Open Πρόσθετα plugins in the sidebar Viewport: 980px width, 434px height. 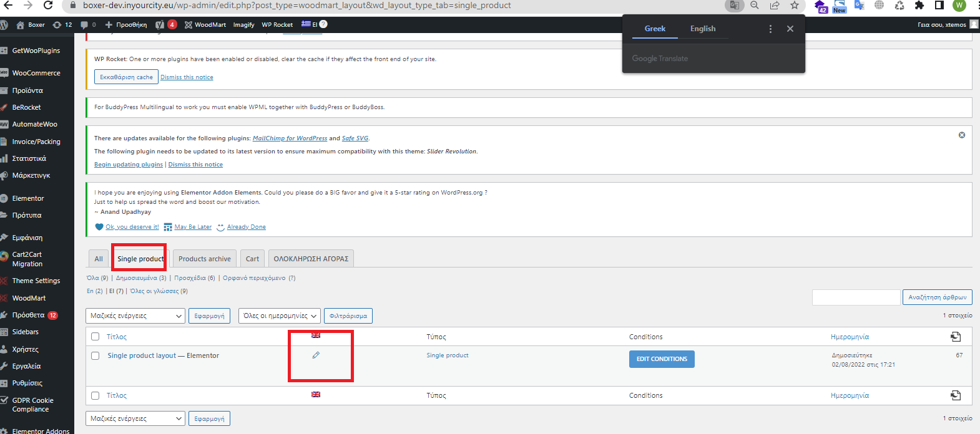tap(29, 315)
